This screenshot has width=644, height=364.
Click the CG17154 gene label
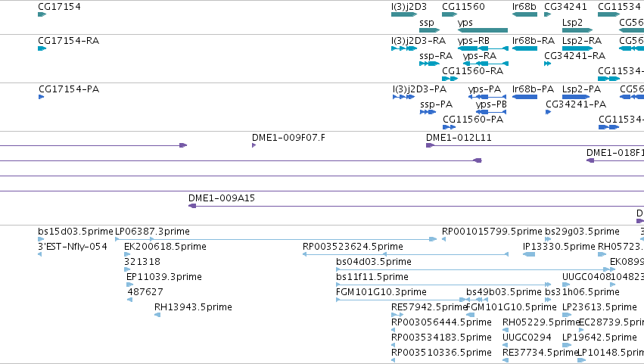59,7
